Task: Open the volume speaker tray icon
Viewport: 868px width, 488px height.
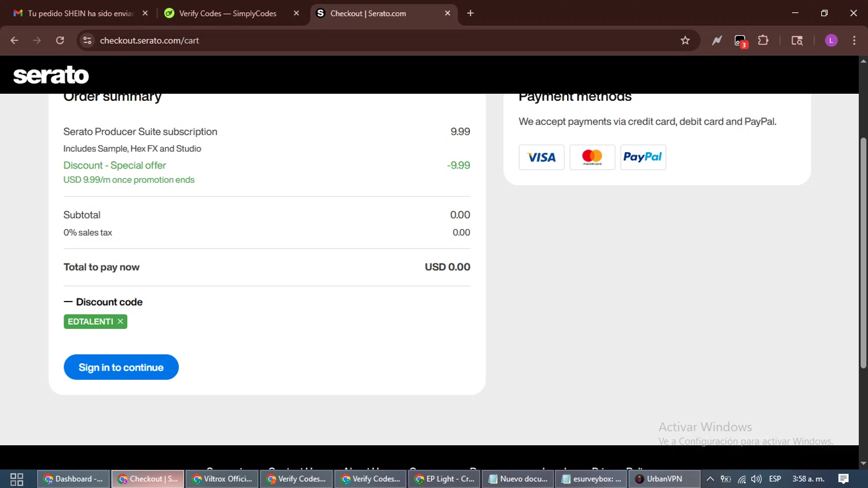Action: 756,479
